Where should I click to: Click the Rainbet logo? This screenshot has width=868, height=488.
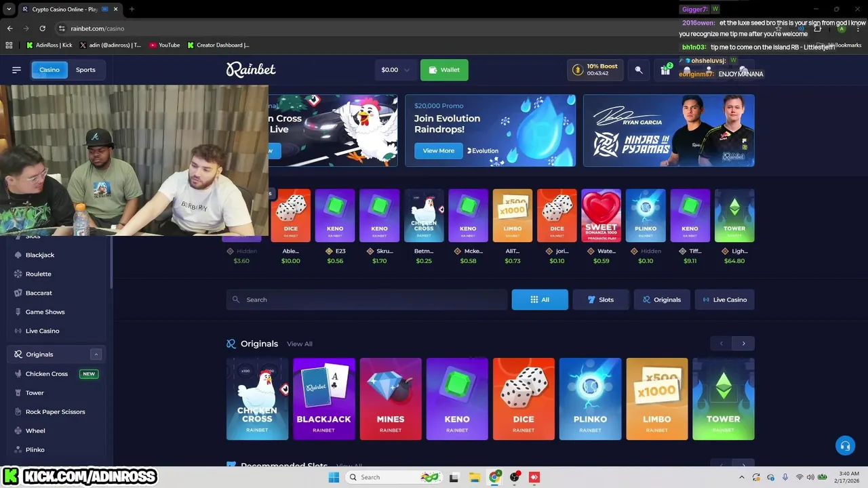[x=251, y=70]
